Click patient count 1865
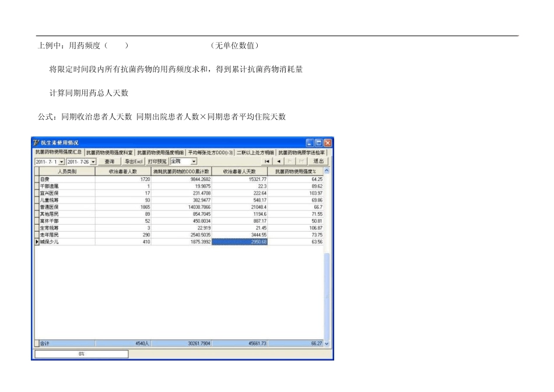The height and width of the screenshot is (392, 554). 145,207
